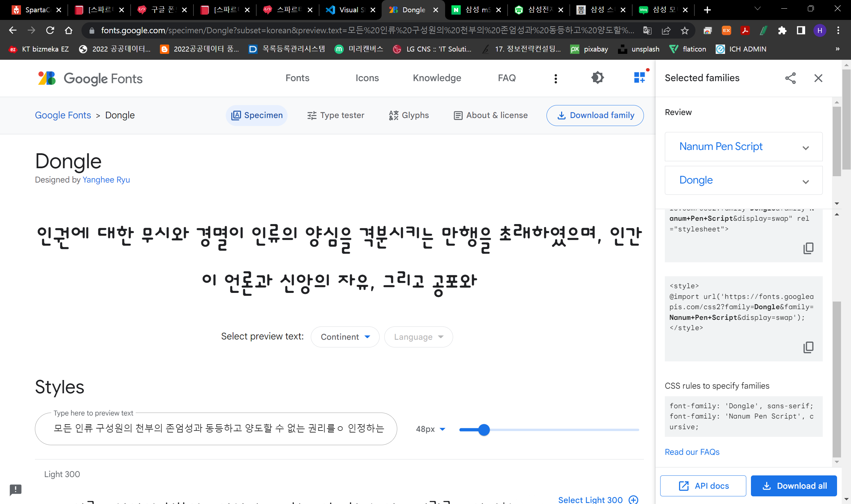
Task: Open the Continent preview text dropdown
Action: point(345,337)
